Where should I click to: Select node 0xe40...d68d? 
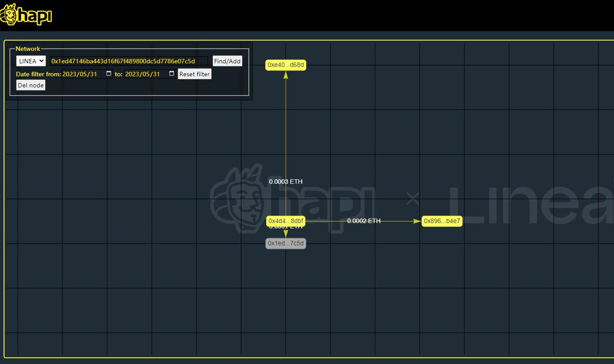(x=286, y=65)
